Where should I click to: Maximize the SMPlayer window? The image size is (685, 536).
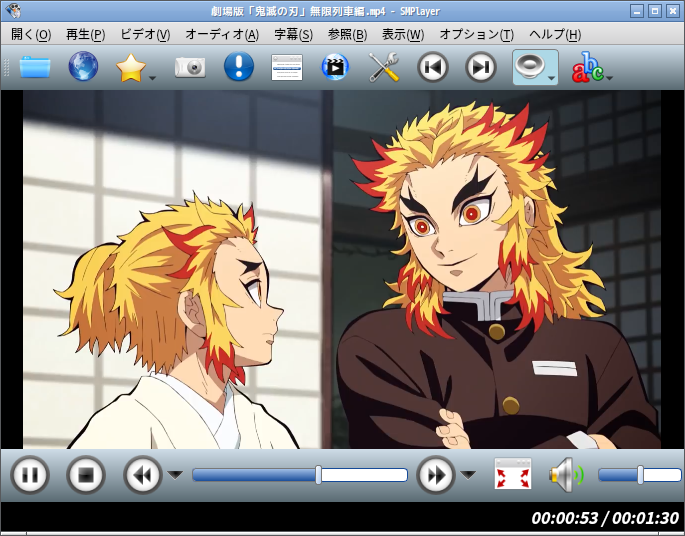pos(654,10)
